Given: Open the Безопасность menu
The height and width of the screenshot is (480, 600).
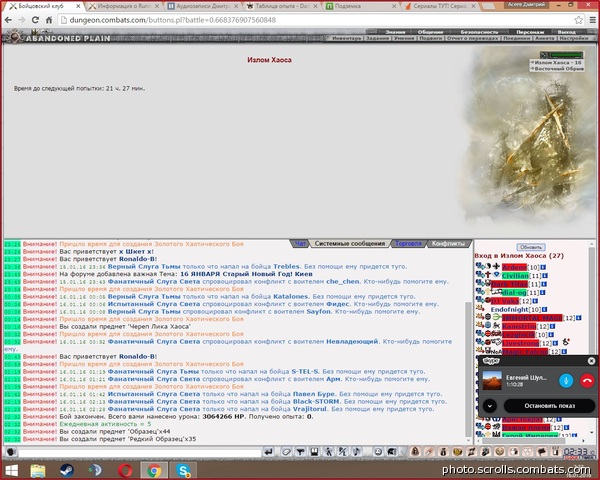Looking at the screenshot, I should pos(479,32).
